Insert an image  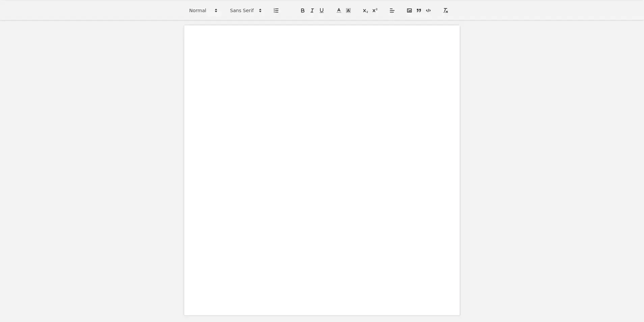(x=409, y=10)
